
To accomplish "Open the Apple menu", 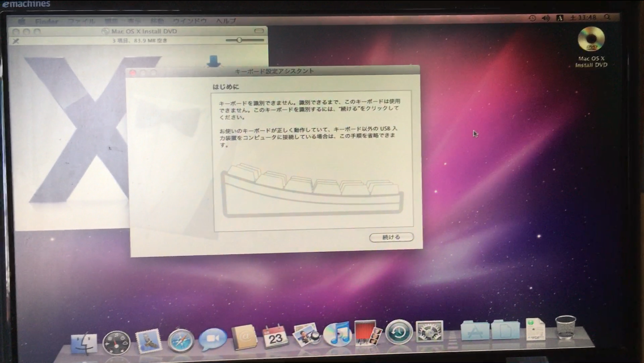I will click(22, 21).
